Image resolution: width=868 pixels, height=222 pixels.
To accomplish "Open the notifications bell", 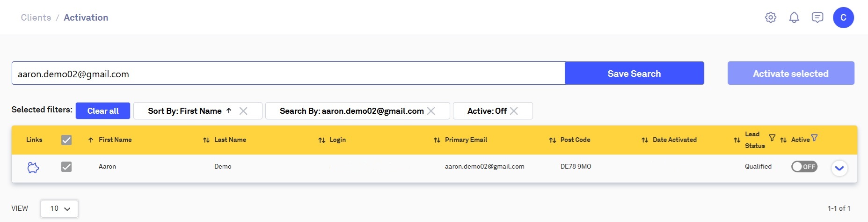I will pyautogui.click(x=794, y=18).
